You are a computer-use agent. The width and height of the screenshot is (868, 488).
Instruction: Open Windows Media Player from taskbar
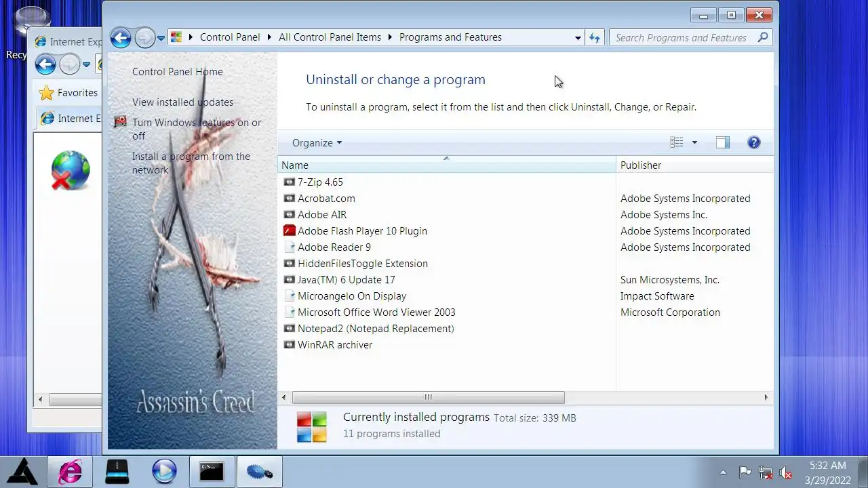164,472
